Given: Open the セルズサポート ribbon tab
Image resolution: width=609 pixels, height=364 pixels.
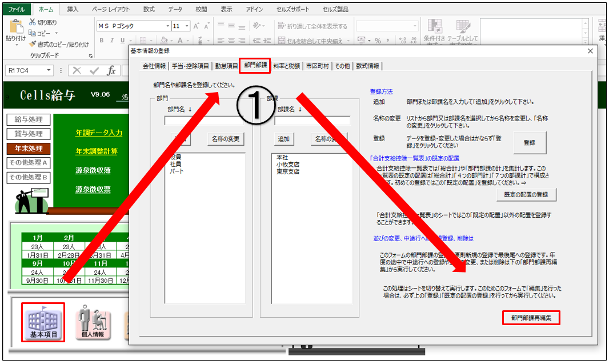Looking at the screenshot, I should pyautogui.click(x=293, y=9).
